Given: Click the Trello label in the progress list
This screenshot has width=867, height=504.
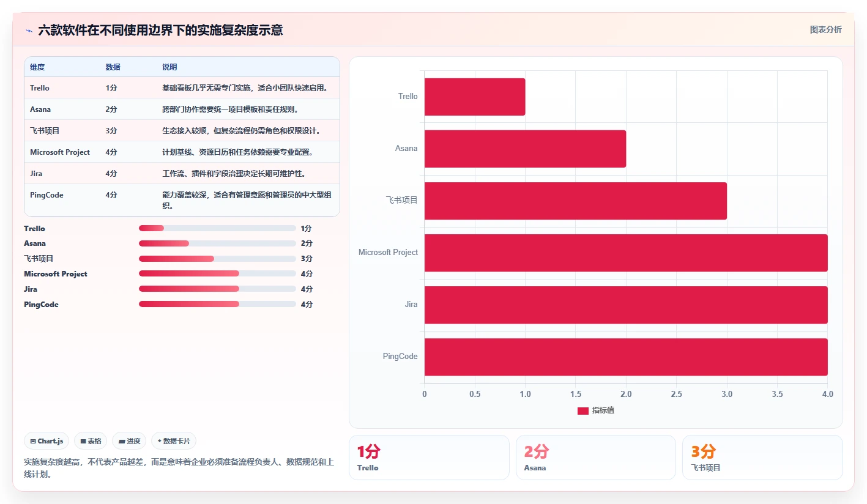Looking at the screenshot, I should click(x=34, y=229).
